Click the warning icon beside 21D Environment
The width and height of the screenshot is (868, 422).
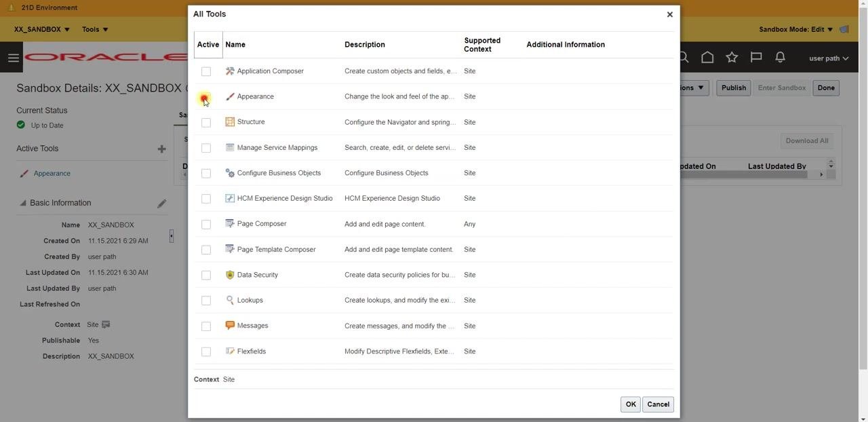11,7
